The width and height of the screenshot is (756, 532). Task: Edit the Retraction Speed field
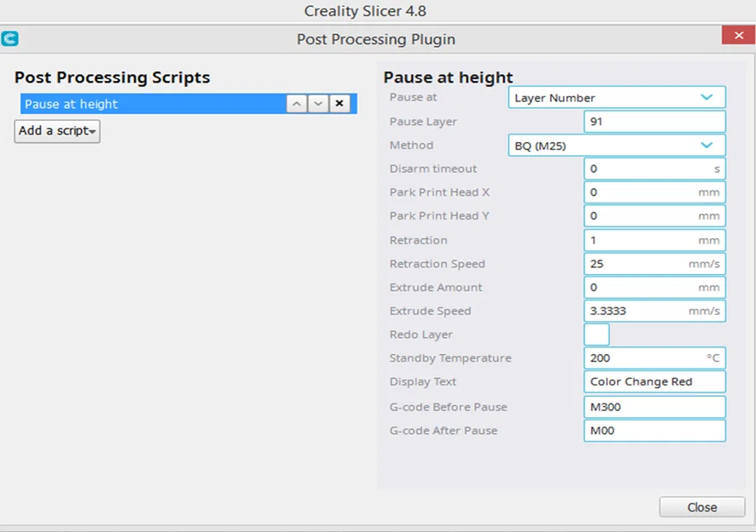[655, 264]
